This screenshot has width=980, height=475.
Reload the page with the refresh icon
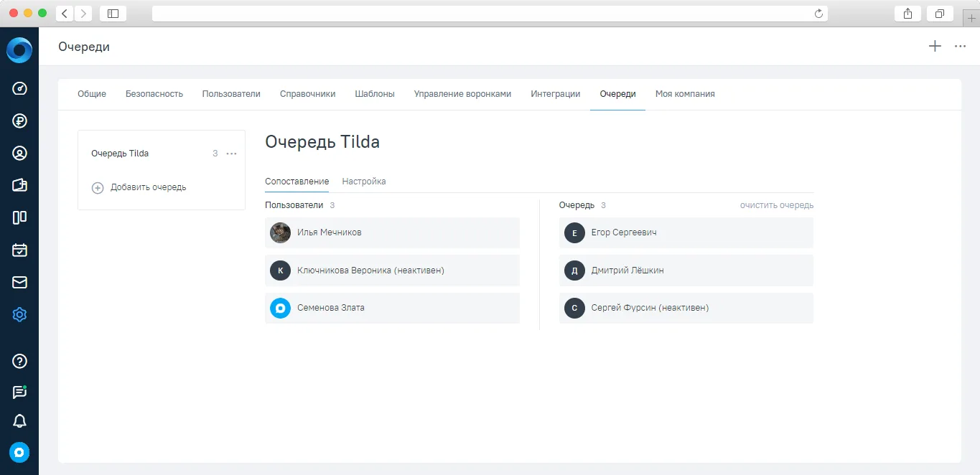[x=818, y=14]
